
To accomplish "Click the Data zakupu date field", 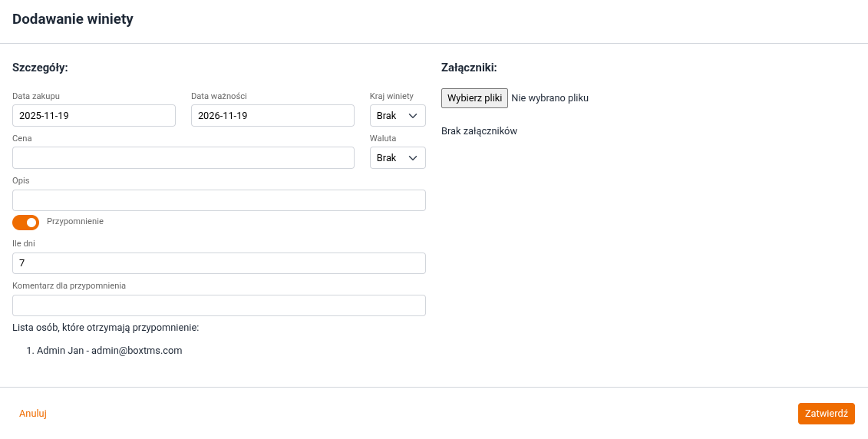I will (94, 115).
